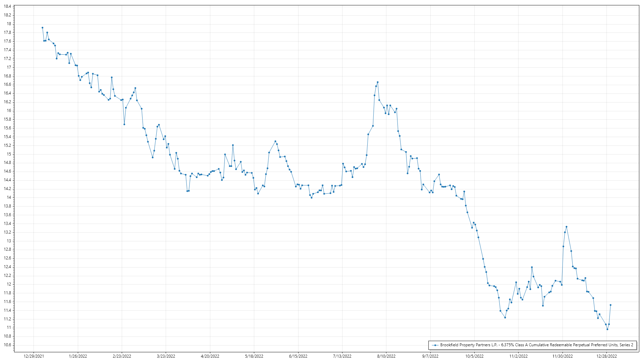Screen dimensions: 644x362
Task: Click the 4/20/2022 date axis label
Action: pos(210,356)
